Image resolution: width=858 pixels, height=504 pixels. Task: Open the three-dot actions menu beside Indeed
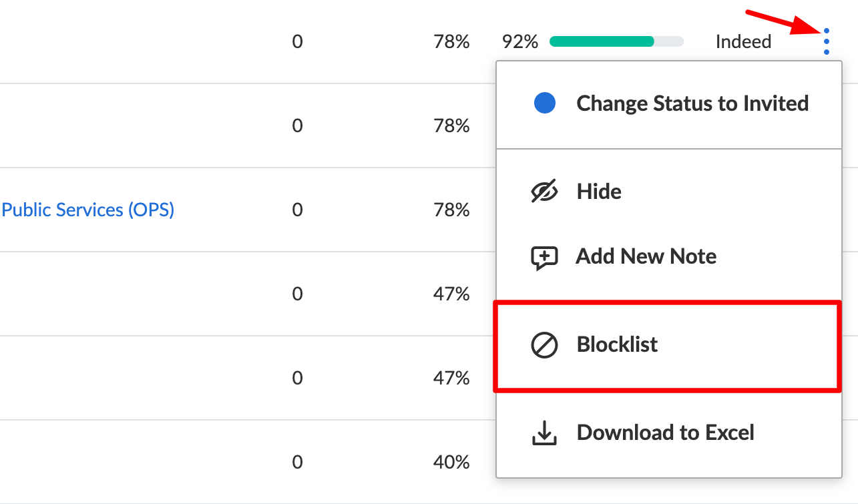pyautogui.click(x=827, y=41)
